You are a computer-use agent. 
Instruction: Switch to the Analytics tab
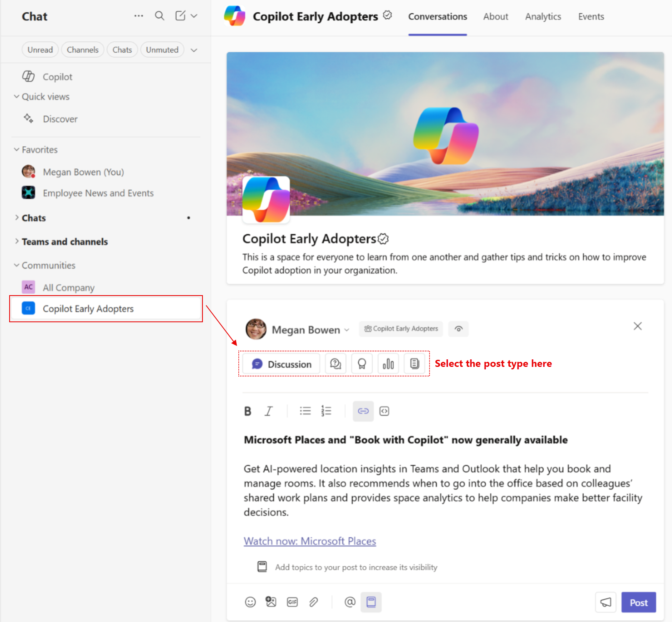coord(543,16)
